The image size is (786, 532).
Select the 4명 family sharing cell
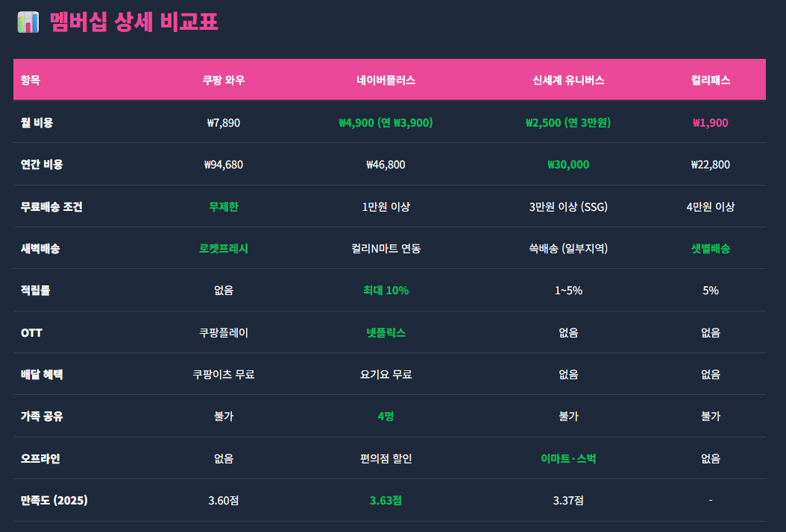pyautogui.click(x=386, y=417)
